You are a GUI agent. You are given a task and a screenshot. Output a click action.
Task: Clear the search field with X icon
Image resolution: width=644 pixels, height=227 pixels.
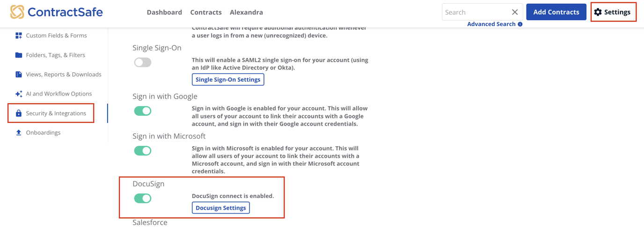515,12
